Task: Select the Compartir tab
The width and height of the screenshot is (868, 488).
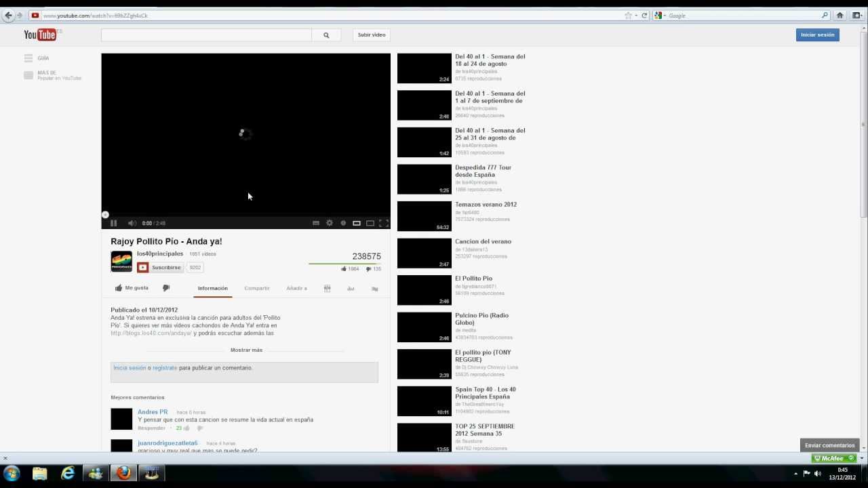Action: [x=257, y=288]
